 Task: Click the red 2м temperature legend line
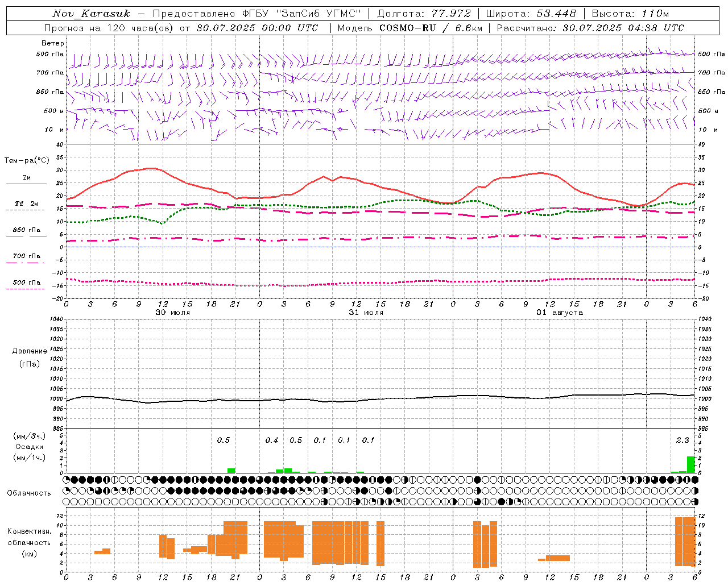point(26,184)
